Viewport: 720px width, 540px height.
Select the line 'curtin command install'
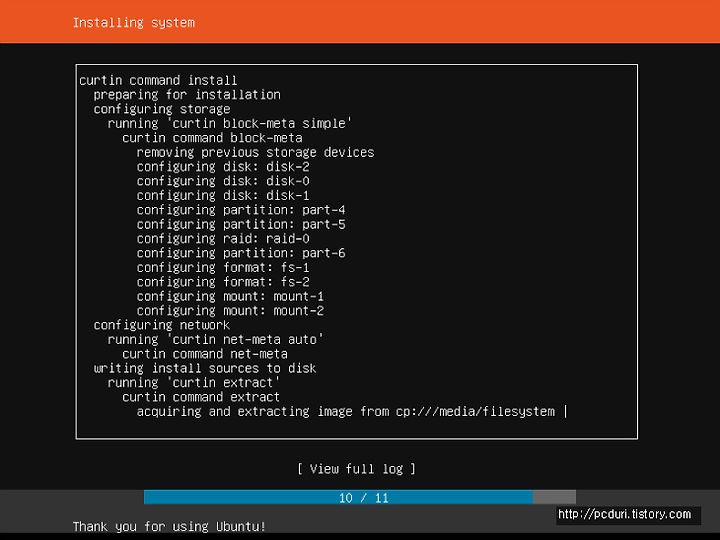point(158,80)
